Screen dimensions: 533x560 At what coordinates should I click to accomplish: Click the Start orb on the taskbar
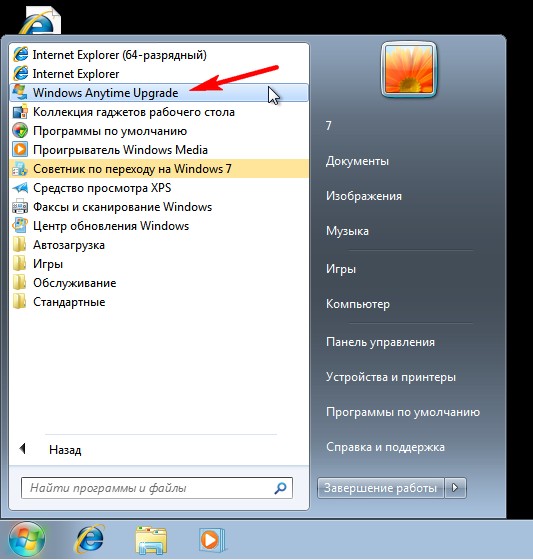(27, 540)
